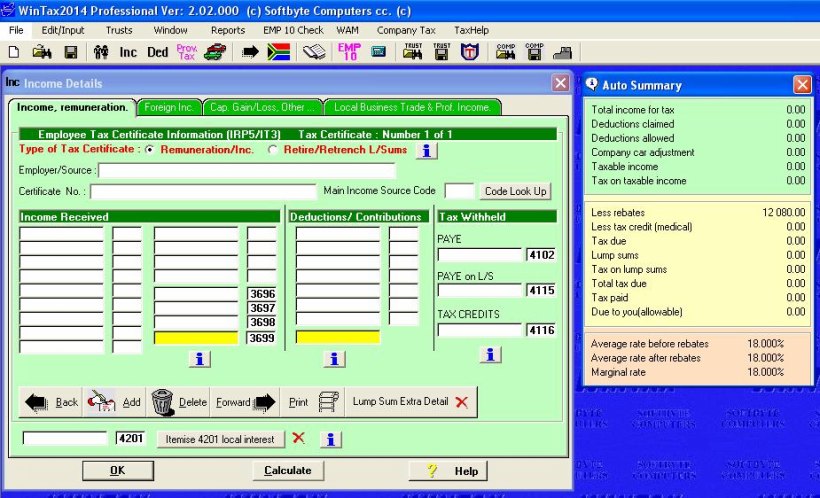
Task: Click the Save floppy disk icon
Action: (71, 52)
